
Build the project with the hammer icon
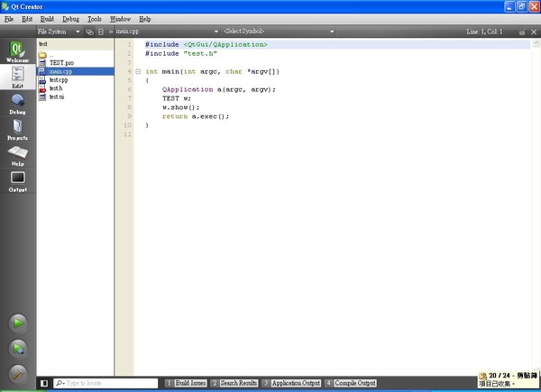(18, 372)
